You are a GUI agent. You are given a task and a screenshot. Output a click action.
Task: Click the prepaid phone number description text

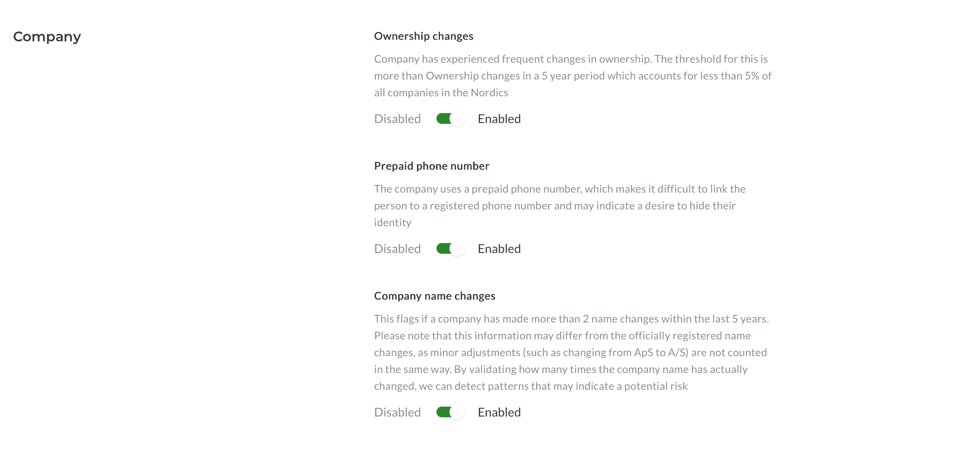coord(560,206)
